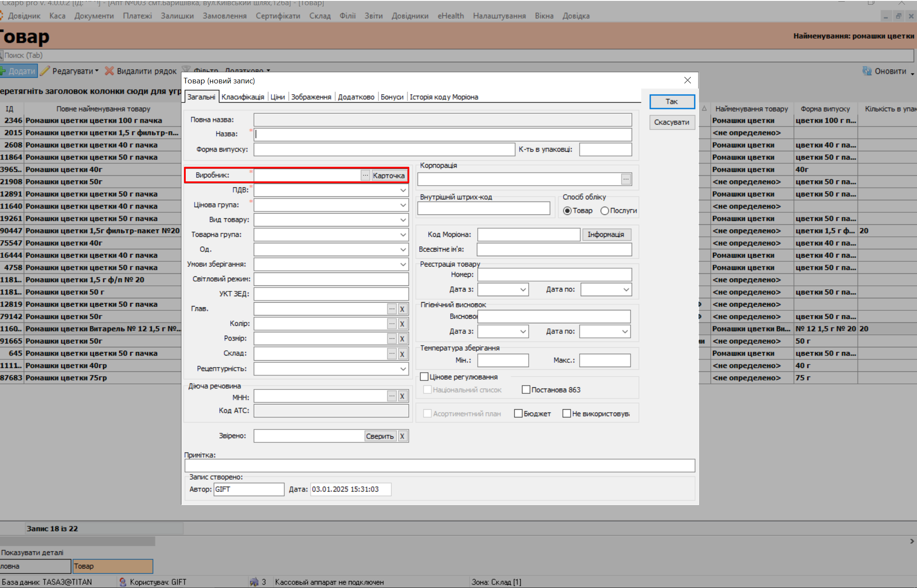917x588 pixels.
Task: Open the Склад field ellipsis lookup
Action: point(392,353)
